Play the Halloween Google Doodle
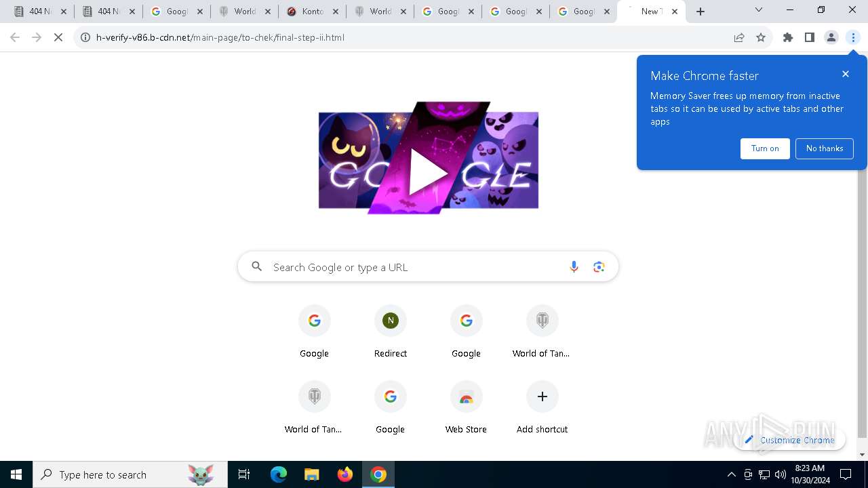 click(x=429, y=159)
